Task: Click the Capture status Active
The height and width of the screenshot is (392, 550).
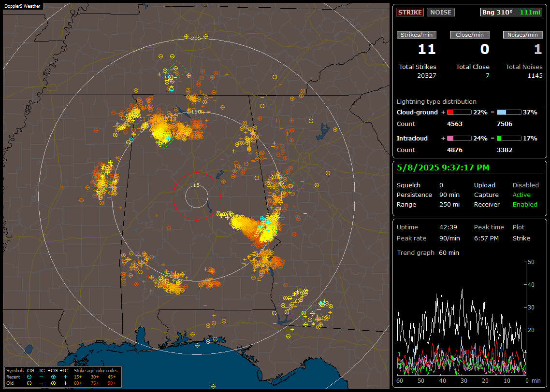Action: 521,195
